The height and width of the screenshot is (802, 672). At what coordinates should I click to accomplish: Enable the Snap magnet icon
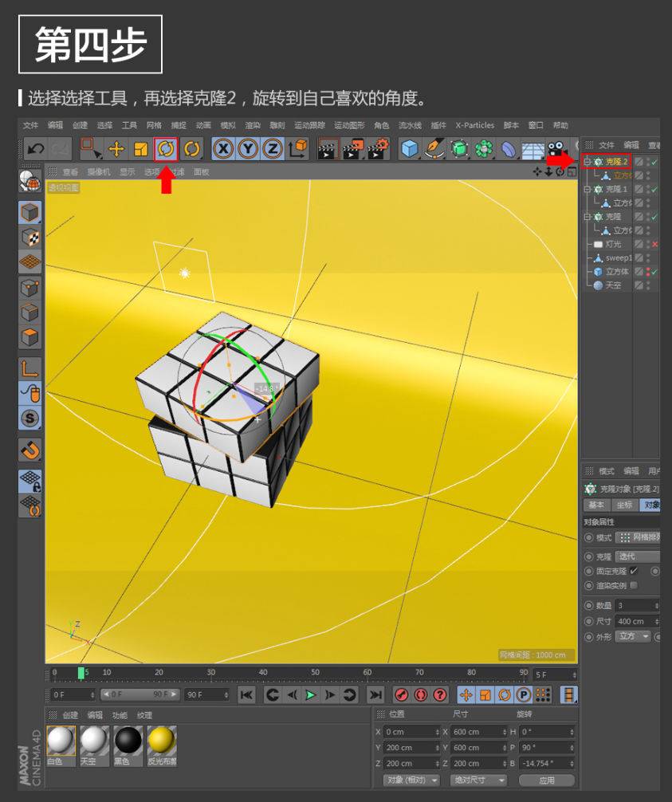[x=29, y=450]
